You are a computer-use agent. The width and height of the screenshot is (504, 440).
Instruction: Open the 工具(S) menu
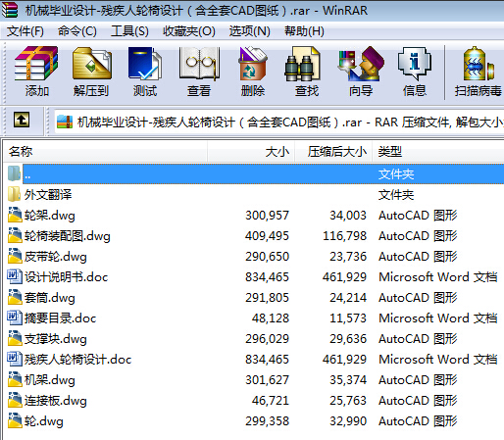(129, 31)
